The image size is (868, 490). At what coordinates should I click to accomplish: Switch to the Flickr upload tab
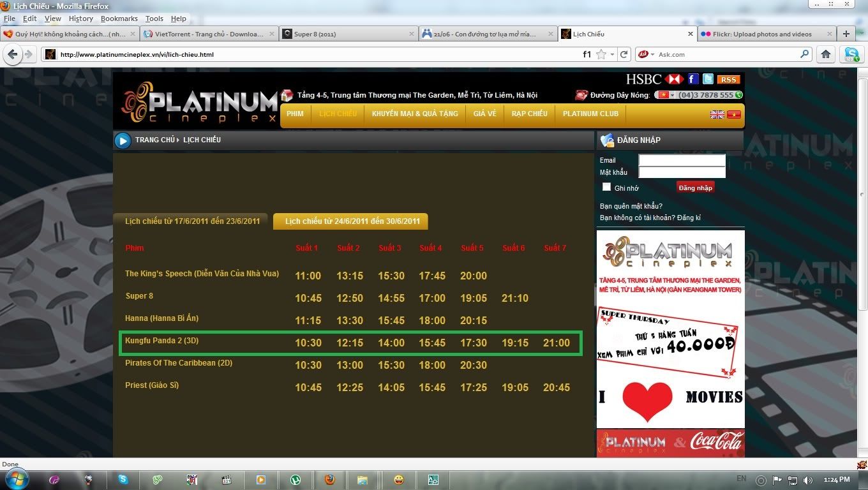(767, 34)
